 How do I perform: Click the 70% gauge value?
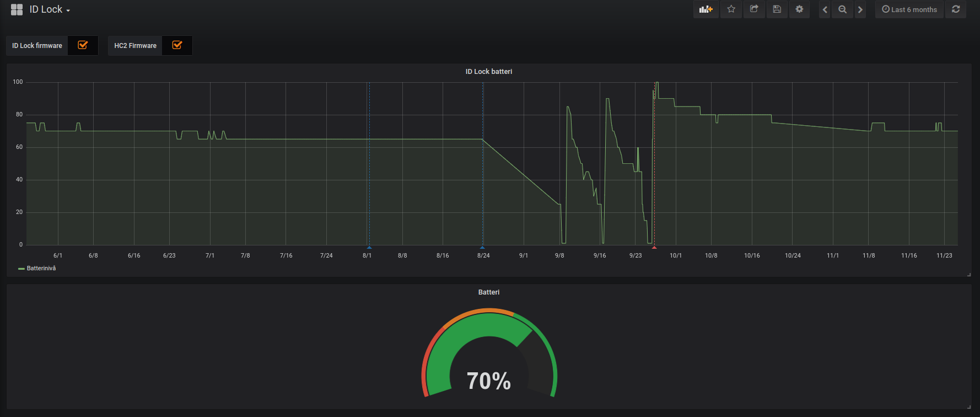(x=489, y=381)
